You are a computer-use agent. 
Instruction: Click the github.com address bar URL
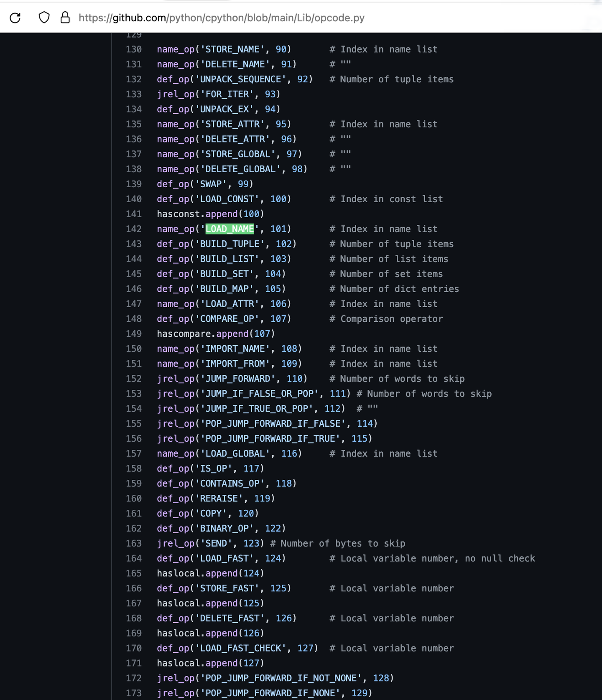pos(222,18)
